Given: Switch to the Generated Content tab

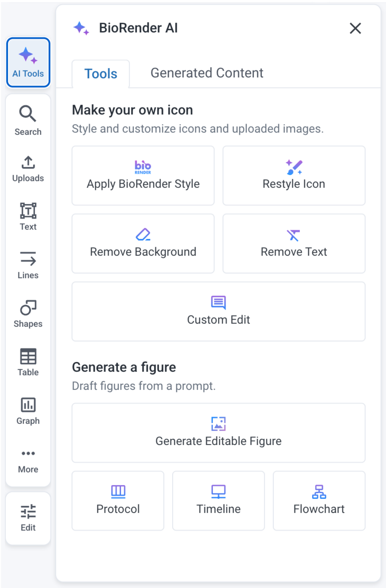Looking at the screenshot, I should coord(207,73).
